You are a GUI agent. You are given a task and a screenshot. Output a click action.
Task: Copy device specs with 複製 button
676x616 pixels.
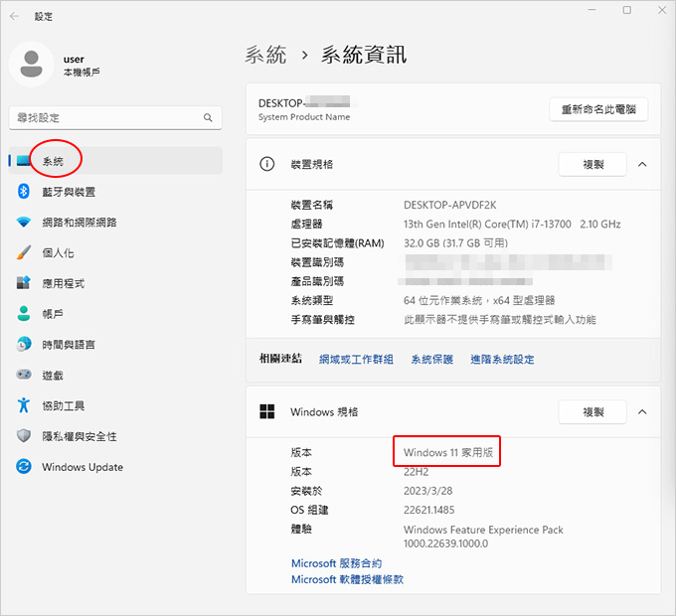tap(592, 164)
